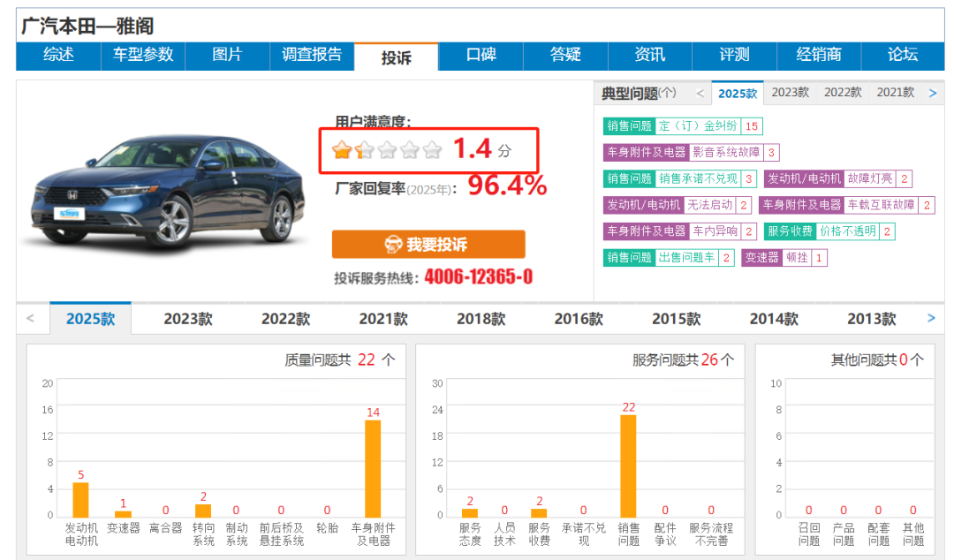This screenshot has width=954, height=560.
Task: Select the 2016款 chart year tab
Action: click(579, 319)
